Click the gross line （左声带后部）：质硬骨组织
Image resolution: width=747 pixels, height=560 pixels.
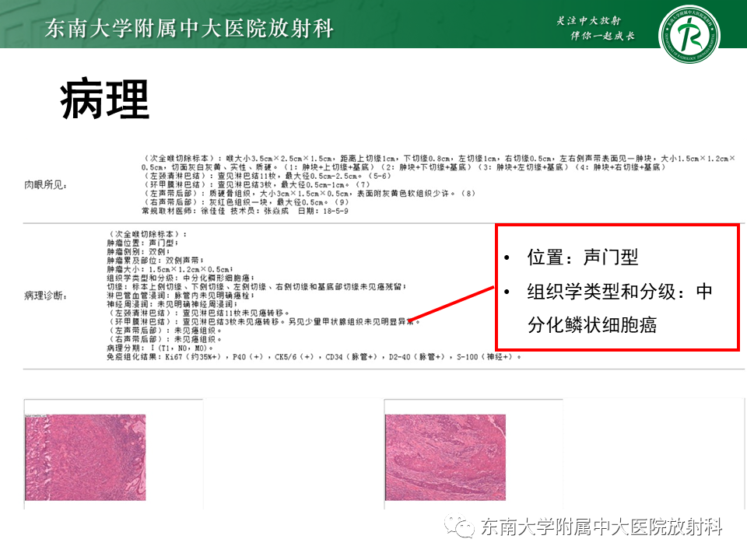click(x=309, y=194)
